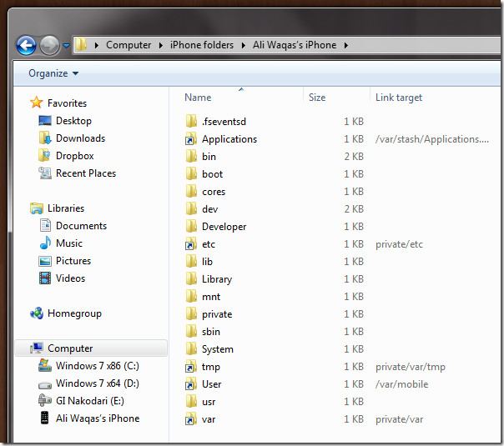Screen dimensions: 504x446
Task: Select the Applications shortcut folder icon
Action: tap(191, 139)
